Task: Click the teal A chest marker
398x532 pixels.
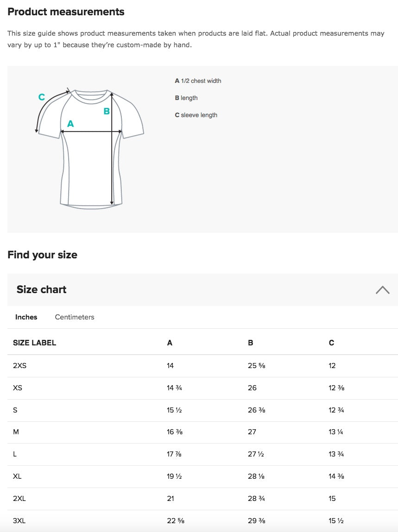Action: [x=70, y=124]
